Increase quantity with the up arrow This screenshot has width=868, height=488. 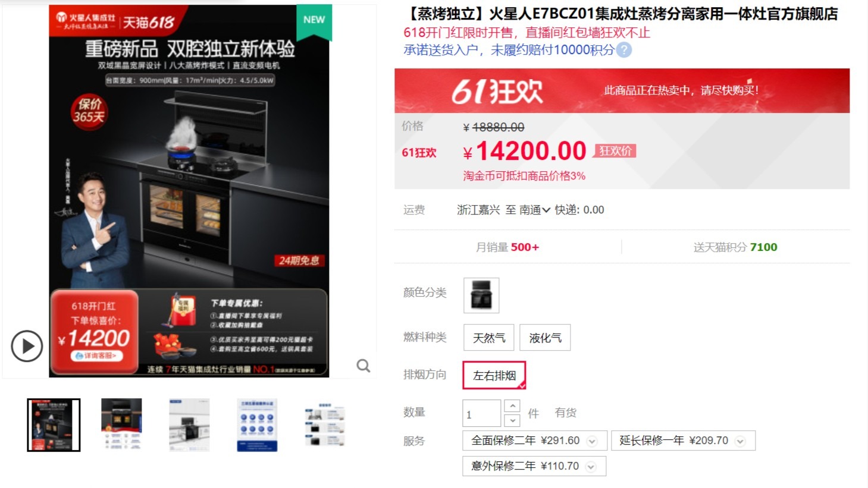512,406
